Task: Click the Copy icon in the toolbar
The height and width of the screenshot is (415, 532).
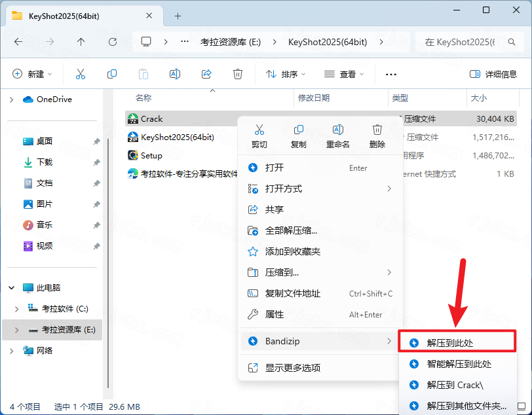Action: coord(112,74)
